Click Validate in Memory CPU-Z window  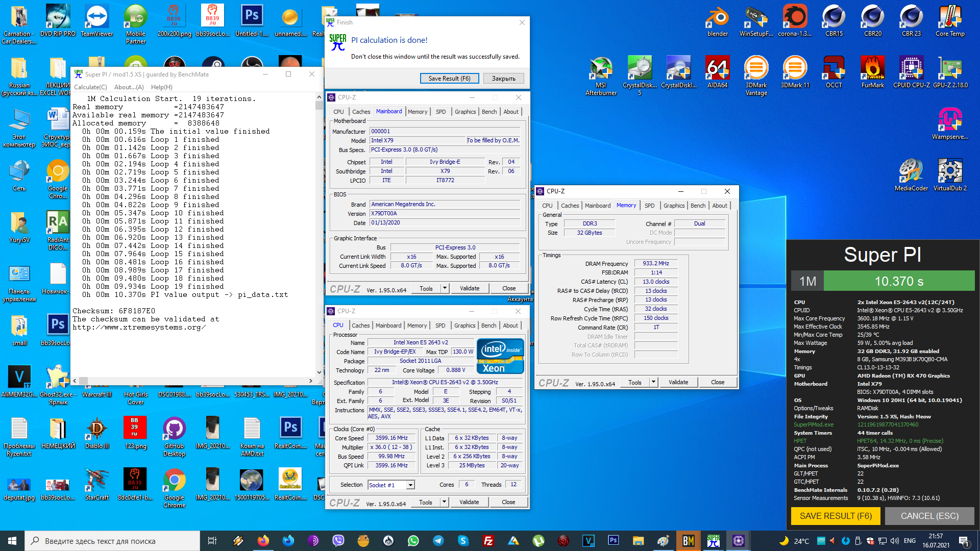point(678,382)
